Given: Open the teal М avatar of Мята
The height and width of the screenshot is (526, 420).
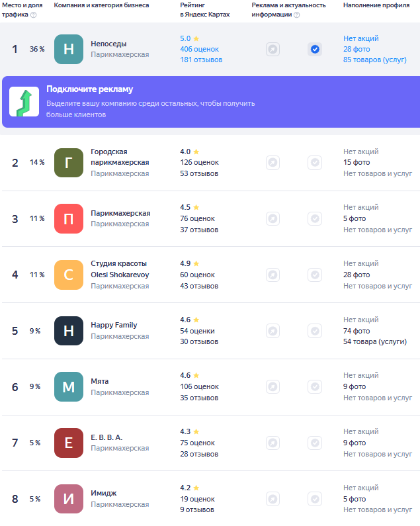Looking at the screenshot, I should (69, 387).
